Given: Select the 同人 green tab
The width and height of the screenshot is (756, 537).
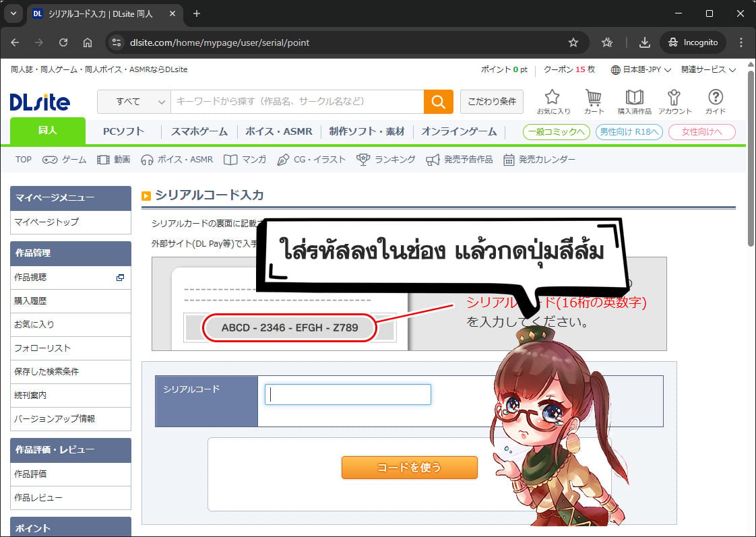Looking at the screenshot, I should [48, 131].
